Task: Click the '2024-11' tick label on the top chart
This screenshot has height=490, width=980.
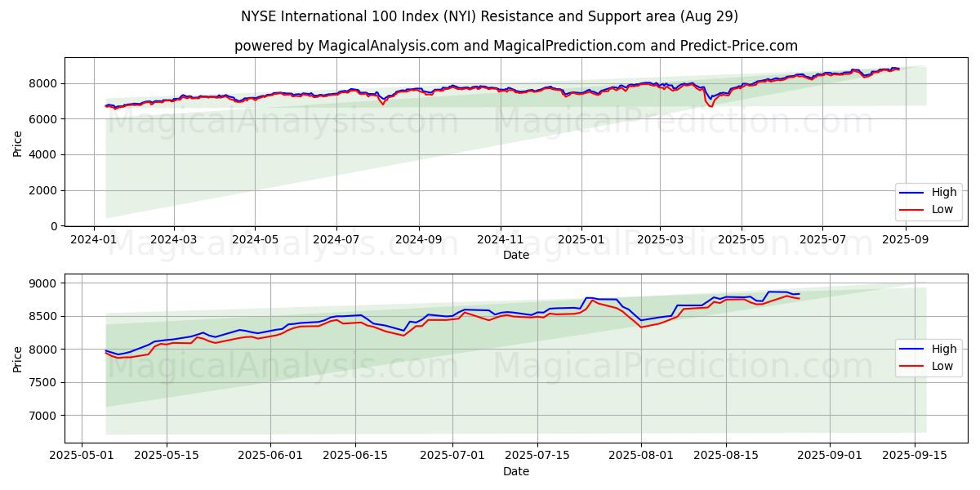Action: (500, 240)
